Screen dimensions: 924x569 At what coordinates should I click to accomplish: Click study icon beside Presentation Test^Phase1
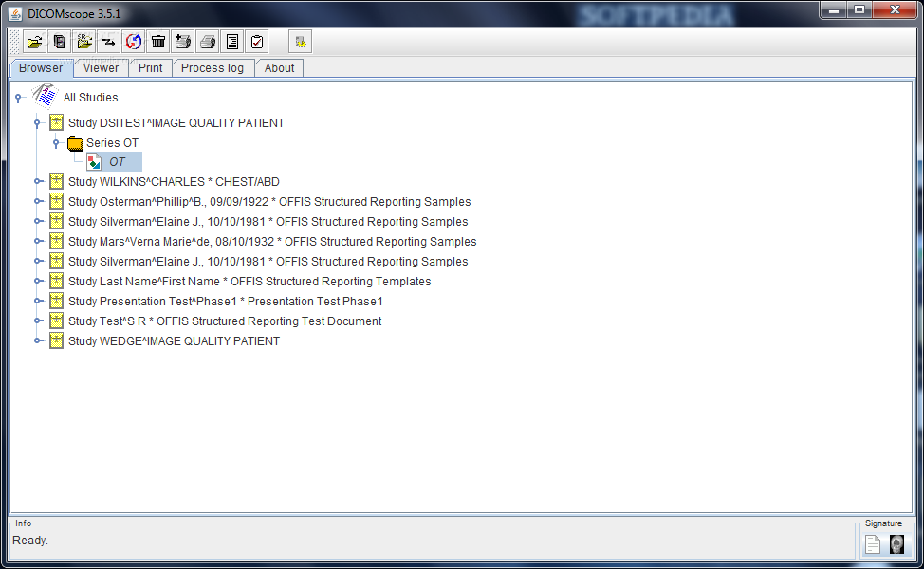pos(56,301)
